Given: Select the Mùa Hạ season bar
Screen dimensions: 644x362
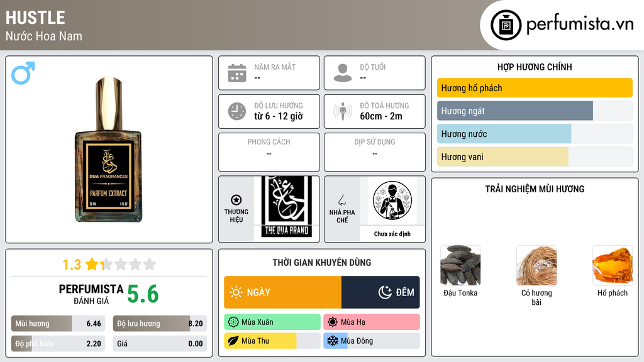Looking at the screenshot, I should 372,322.
